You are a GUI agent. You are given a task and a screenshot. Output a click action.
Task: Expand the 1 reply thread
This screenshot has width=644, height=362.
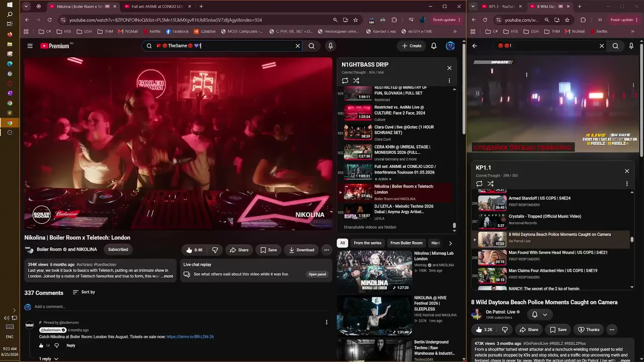tap(49, 359)
